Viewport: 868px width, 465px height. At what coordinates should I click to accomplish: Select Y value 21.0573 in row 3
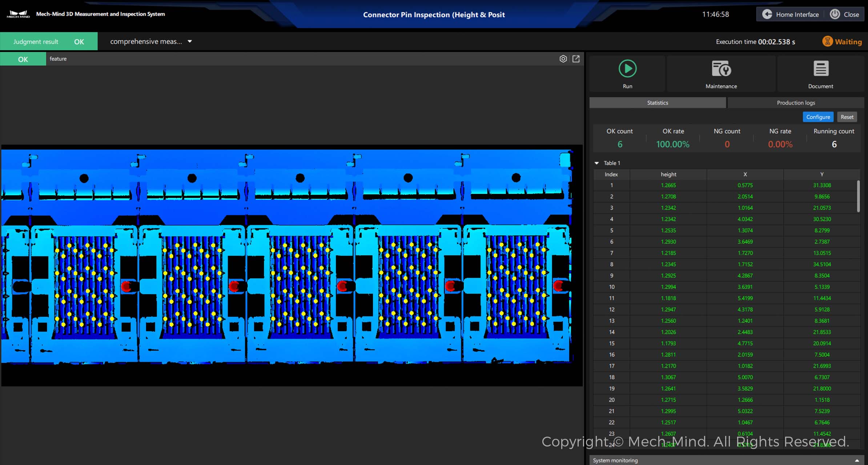pyautogui.click(x=822, y=208)
